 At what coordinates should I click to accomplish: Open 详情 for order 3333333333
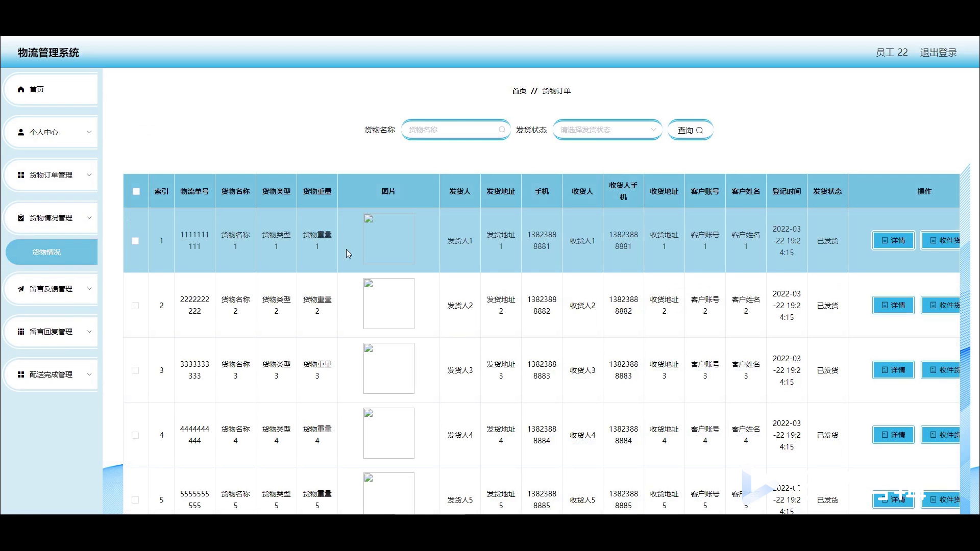[x=893, y=370]
